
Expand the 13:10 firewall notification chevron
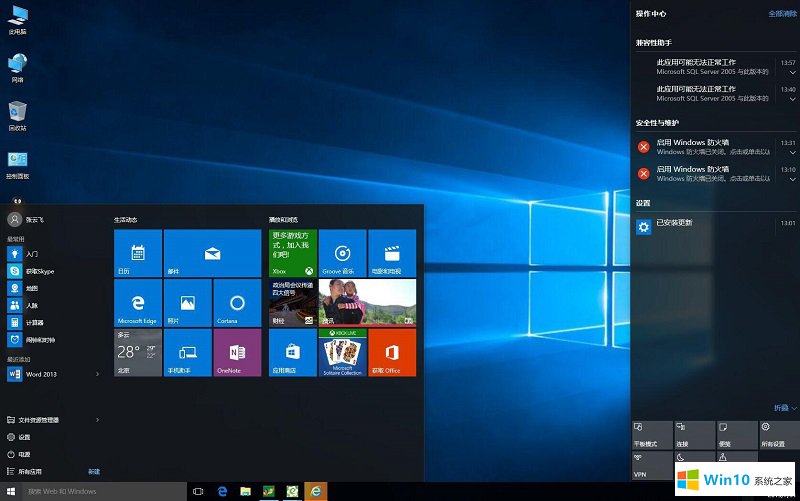tap(792, 179)
